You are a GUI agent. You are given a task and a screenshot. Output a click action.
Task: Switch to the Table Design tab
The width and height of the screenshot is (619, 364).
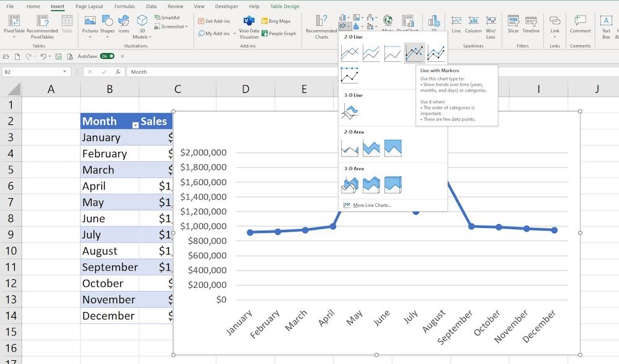(284, 6)
